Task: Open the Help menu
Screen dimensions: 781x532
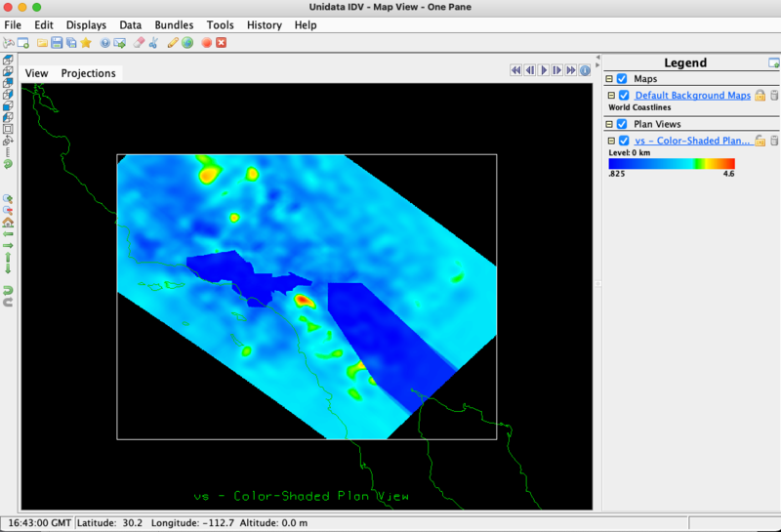Action: coord(306,25)
